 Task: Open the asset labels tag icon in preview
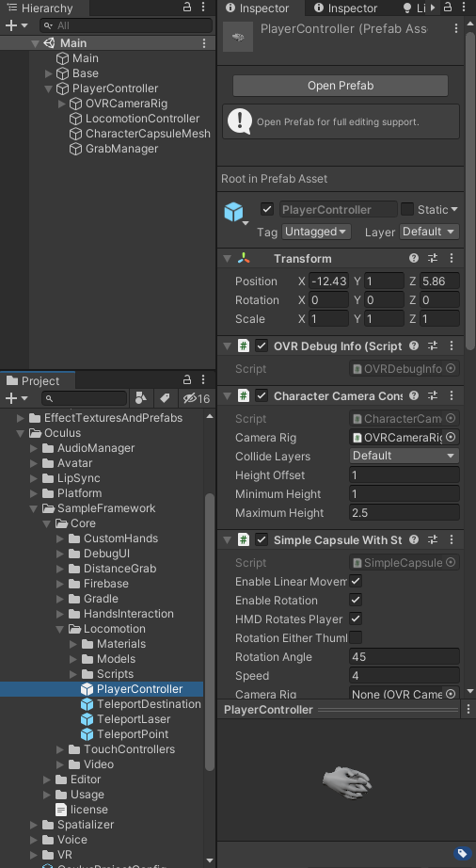pos(461,853)
